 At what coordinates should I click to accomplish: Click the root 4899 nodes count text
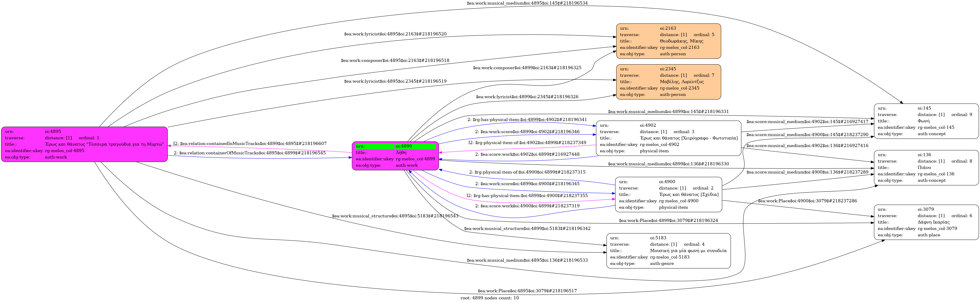pyautogui.click(x=489, y=298)
